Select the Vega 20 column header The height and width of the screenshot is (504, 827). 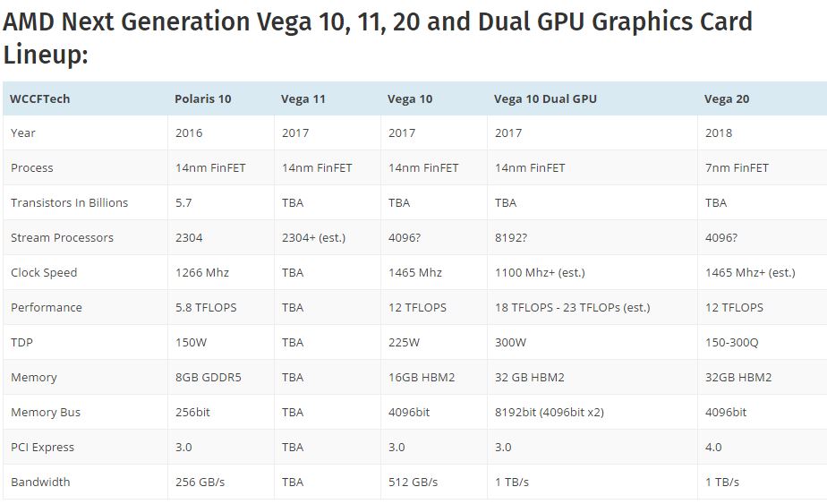pos(727,98)
